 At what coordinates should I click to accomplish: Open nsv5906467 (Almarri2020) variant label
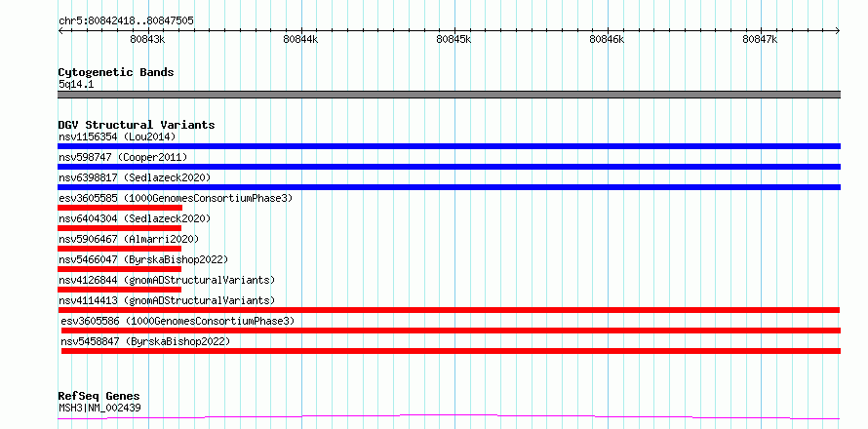pyautogui.click(x=129, y=239)
